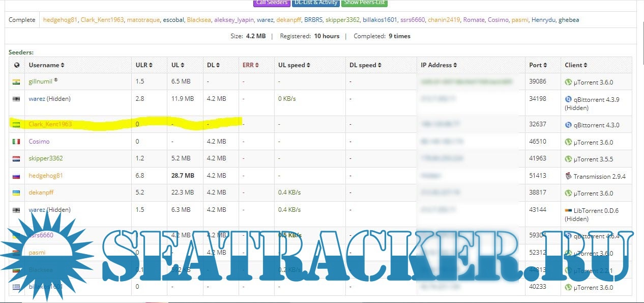The height and width of the screenshot is (303, 644).
Task: Click the Italy flag beside Cosimo
Action: tap(16, 142)
